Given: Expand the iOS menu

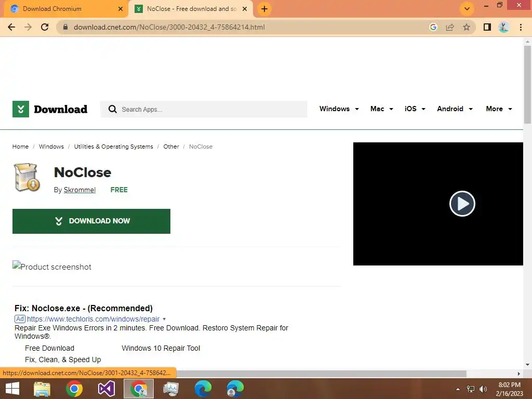Looking at the screenshot, I should pos(415,109).
